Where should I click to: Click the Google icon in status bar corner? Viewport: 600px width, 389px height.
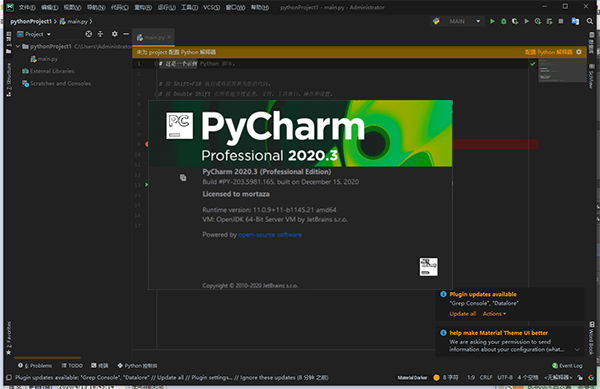coord(591,378)
